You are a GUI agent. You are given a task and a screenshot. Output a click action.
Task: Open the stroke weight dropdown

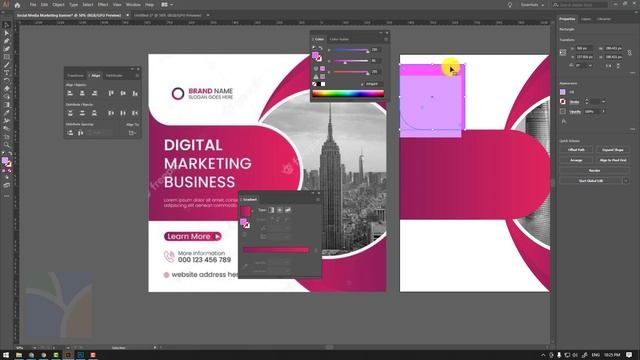point(603,102)
